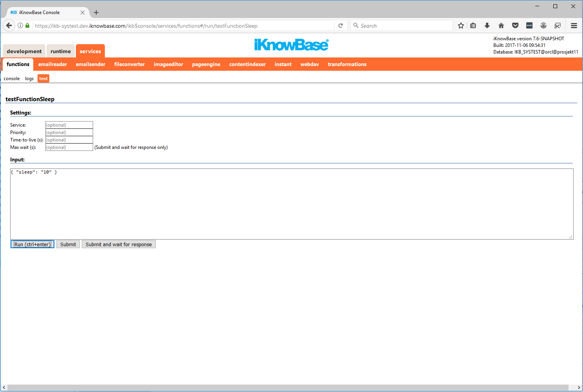Viewport: 583px width, 392px height.
Task: Open the imageeditor menu item
Action: coord(168,64)
